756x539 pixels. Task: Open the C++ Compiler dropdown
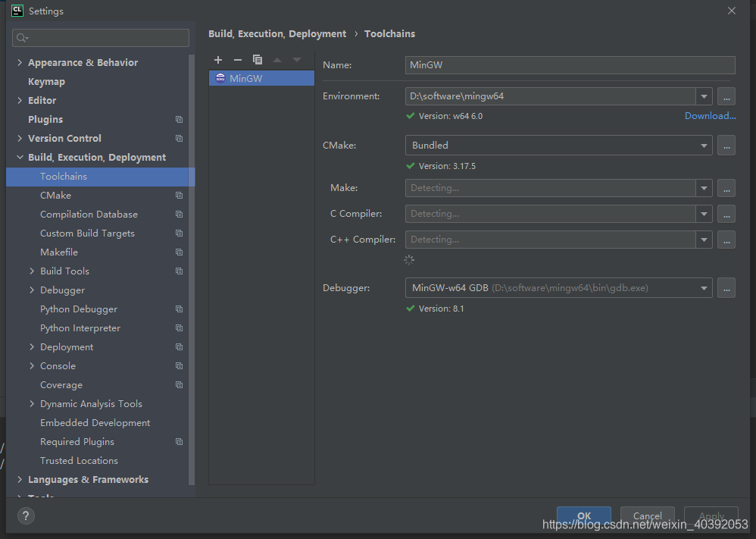coord(704,240)
